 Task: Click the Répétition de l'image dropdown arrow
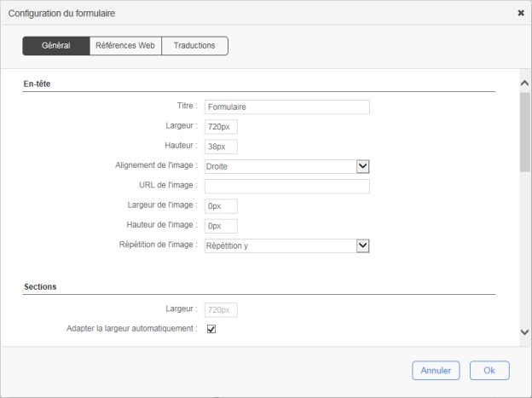pos(362,245)
